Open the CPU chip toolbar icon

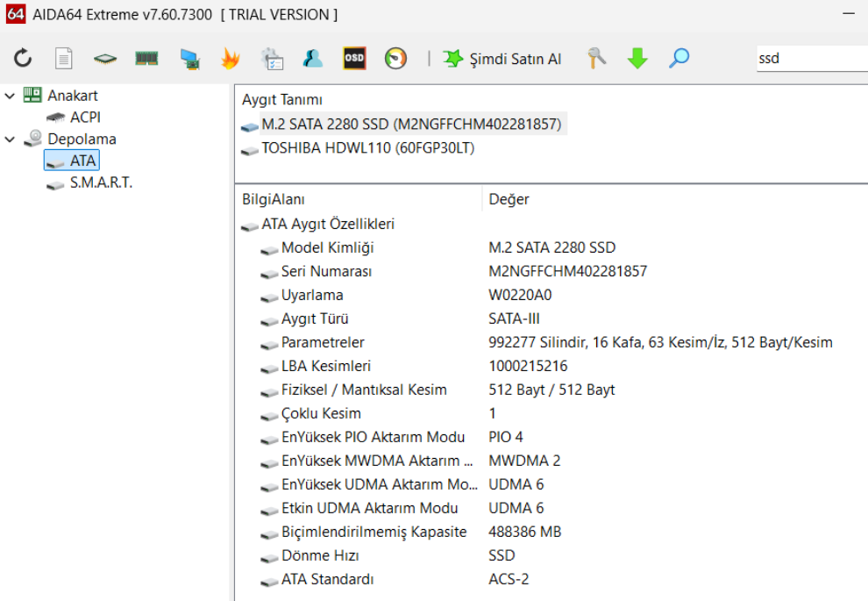(105, 58)
